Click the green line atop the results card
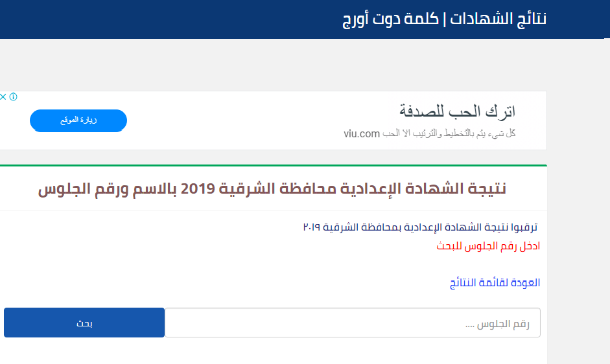 click(x=274, y=165)
